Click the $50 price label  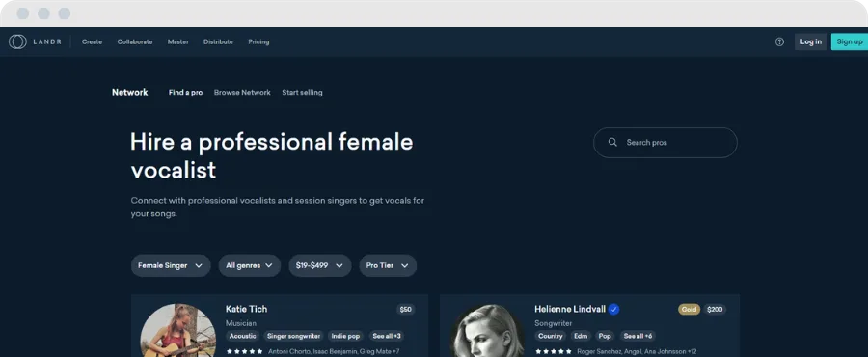[x=406, y=310]
